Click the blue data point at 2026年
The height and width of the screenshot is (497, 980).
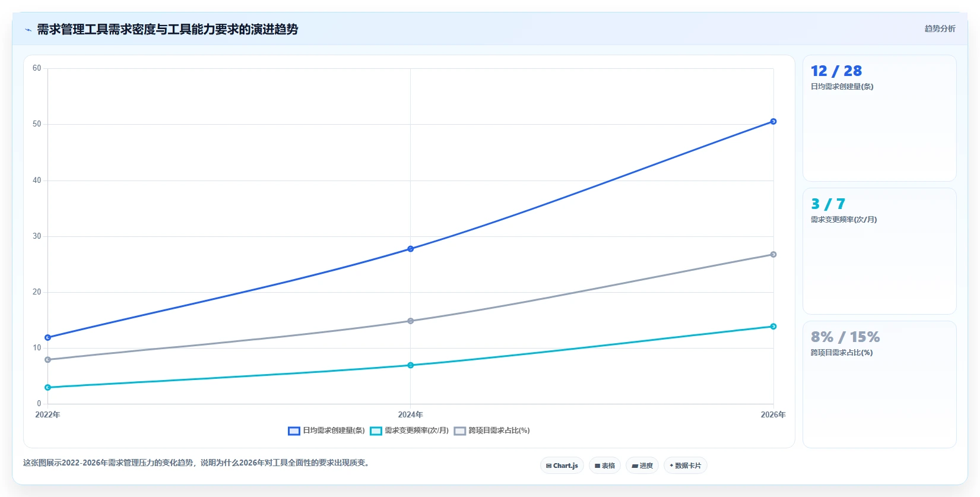point(773,122)
